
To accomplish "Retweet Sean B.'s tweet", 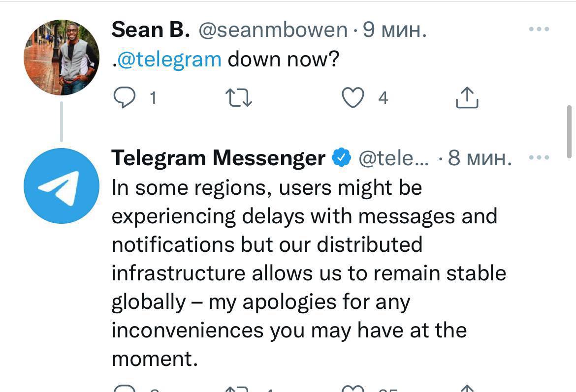I will click(x=238, y=97).
